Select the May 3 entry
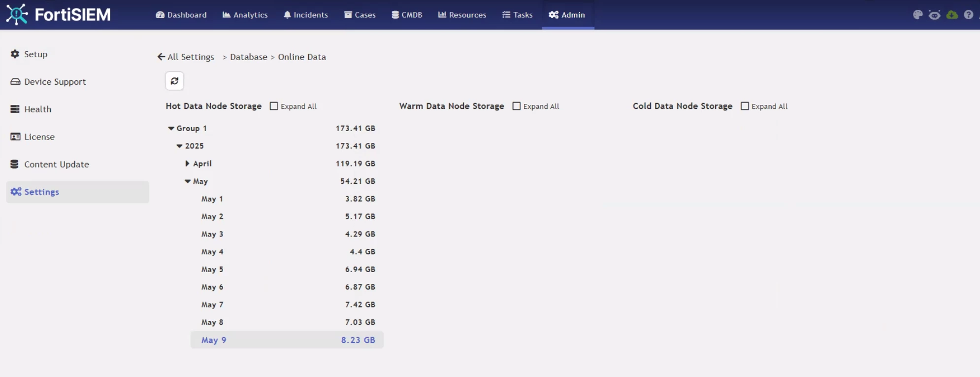 287,235
